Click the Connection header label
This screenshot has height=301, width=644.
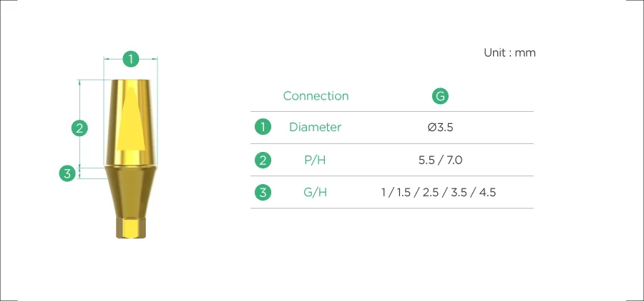point(316,96)
